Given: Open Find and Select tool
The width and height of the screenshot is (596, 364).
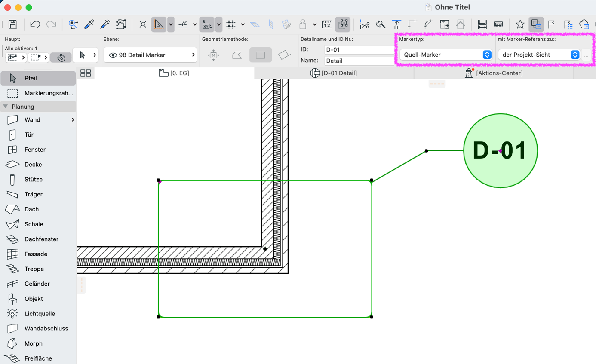Looking at the screenshot, I should (x=73, y=24).
